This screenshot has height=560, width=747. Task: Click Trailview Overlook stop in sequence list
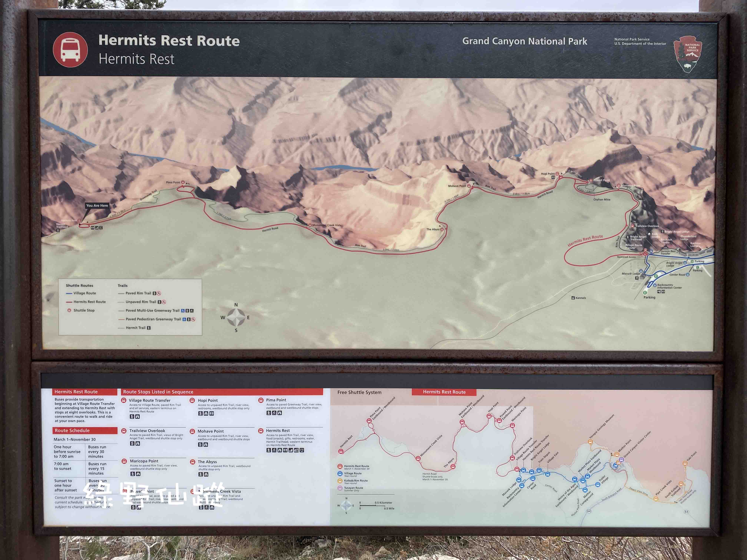pos(147,431)
